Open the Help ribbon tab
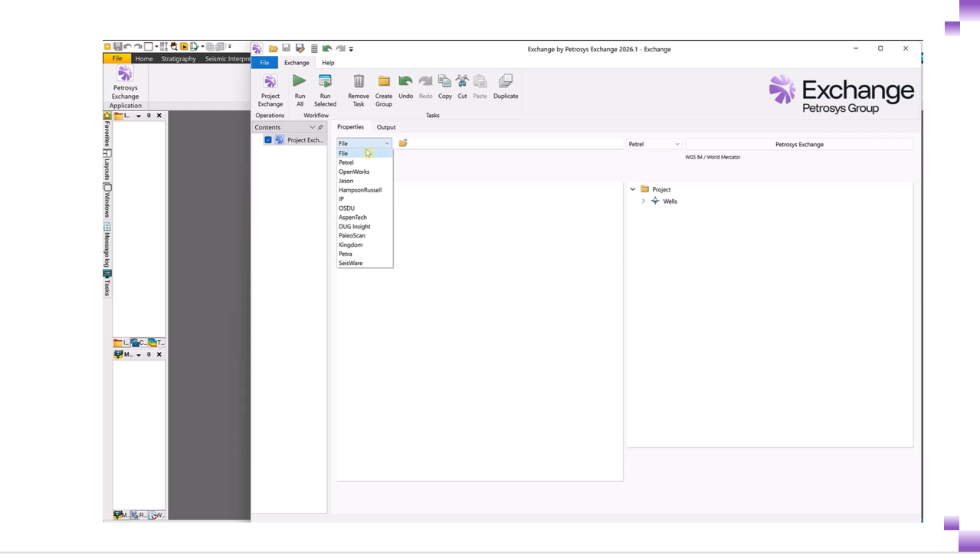The image size is (980, 554). click(x=328, y=63)
